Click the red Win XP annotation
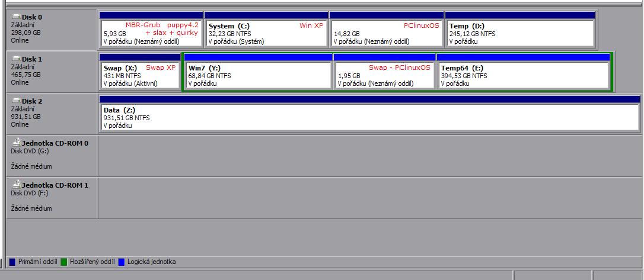 pyautogui.click(x=311, y=25)
